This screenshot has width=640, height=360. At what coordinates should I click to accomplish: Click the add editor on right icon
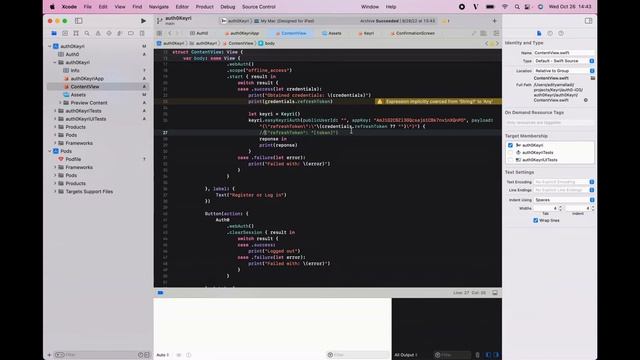[496, 33]
